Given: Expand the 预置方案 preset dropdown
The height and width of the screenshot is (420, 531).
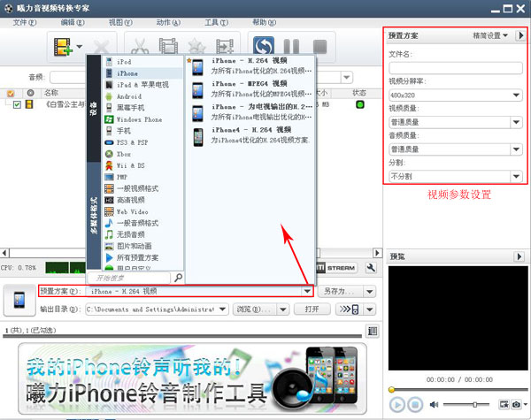Looking at the screenshot, I should 307,291.
